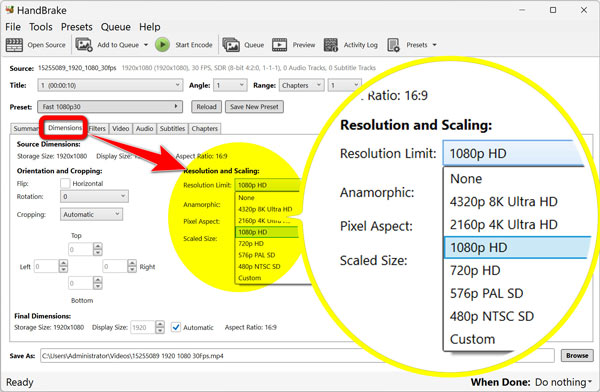Viewport: 600px width, 392px height.
Task: Open the Activity Log icon
Action: 331,45
